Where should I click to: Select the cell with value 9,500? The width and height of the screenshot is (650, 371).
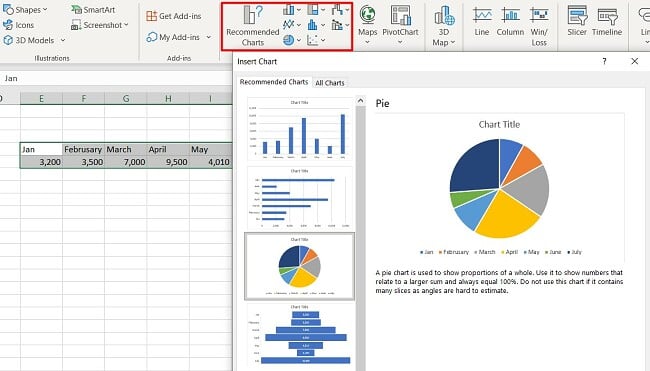(168, 162)
